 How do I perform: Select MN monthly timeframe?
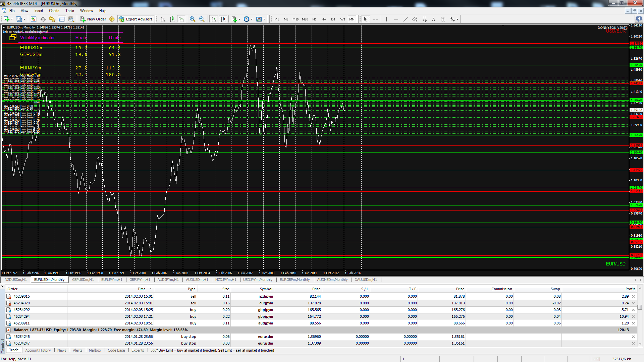[x=352, y=19]
